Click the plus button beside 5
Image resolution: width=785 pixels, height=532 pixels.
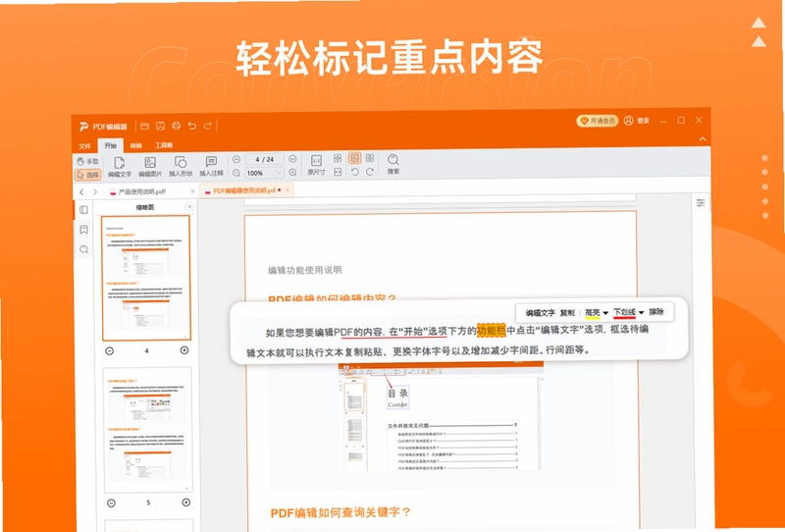[185, 502]
